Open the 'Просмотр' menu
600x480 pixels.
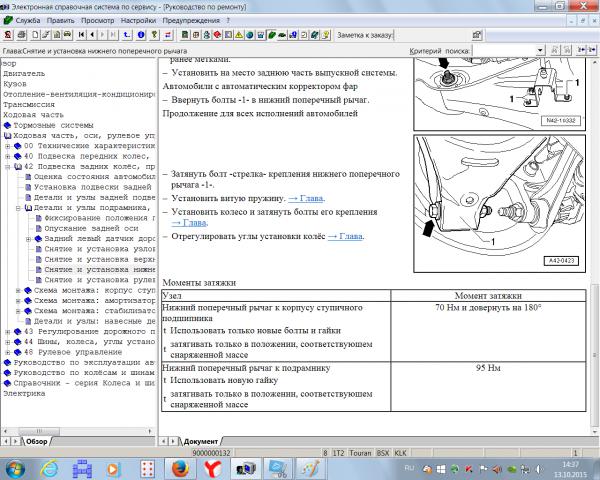(x=98, y=20)
